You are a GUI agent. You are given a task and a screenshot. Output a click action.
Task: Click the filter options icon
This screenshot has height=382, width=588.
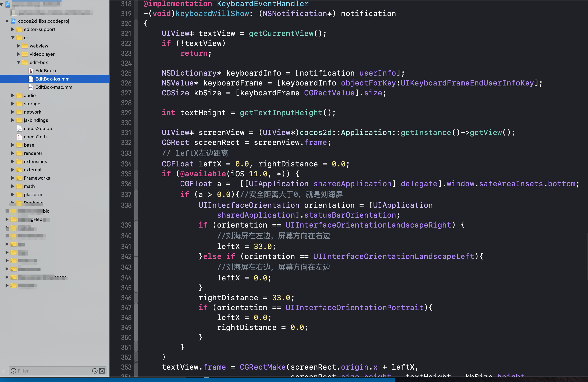[x=14, y=371]
